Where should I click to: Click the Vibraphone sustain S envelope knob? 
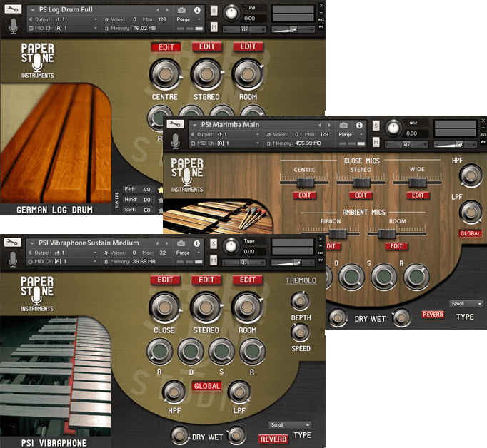[x=221, y=352]
